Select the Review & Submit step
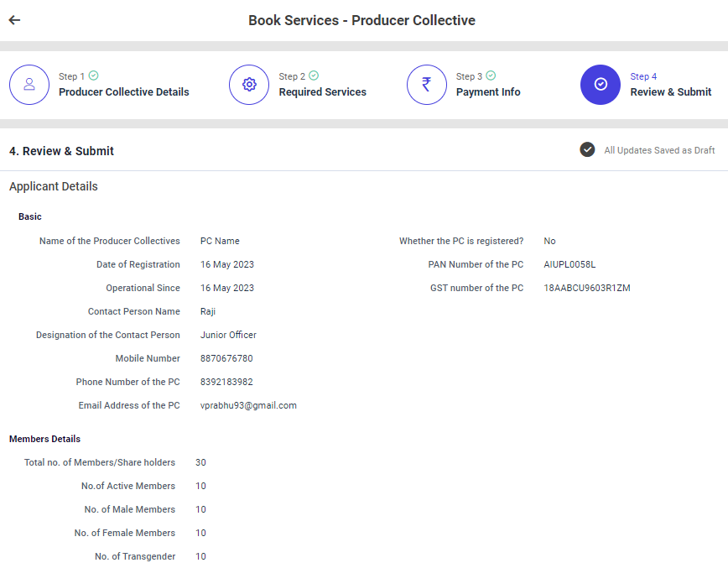The height and width of the screenshot is (568, 728). pyautogui.click(x=670, y=92)
